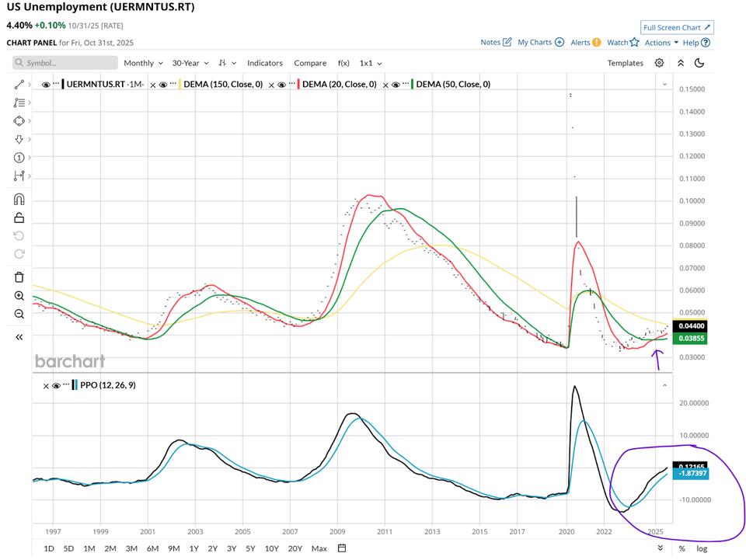746x560 pixels.
Task: Zoom in using the magnifier plus icon
Action: click(19, 296)
